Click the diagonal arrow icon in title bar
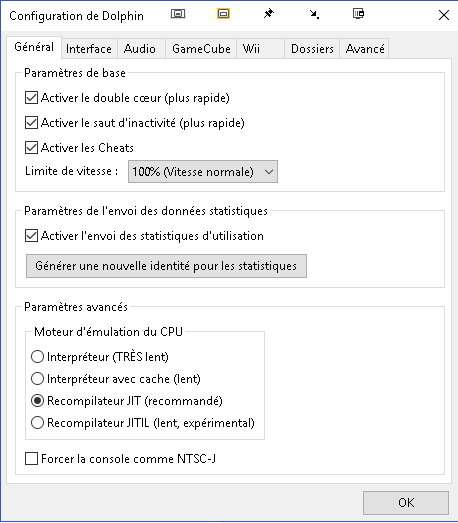This screenshot has height=523, width=458. click(314, 14)
